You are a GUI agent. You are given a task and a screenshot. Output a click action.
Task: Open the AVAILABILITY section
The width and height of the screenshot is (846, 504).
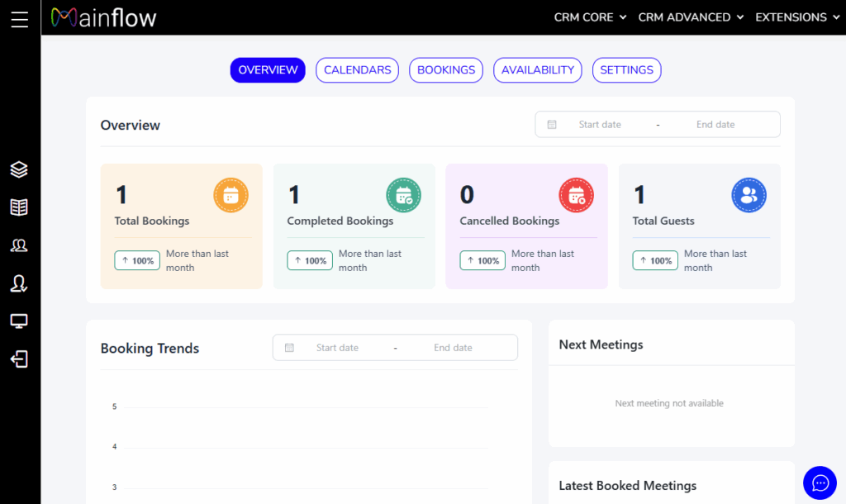(x=537, y=70)
